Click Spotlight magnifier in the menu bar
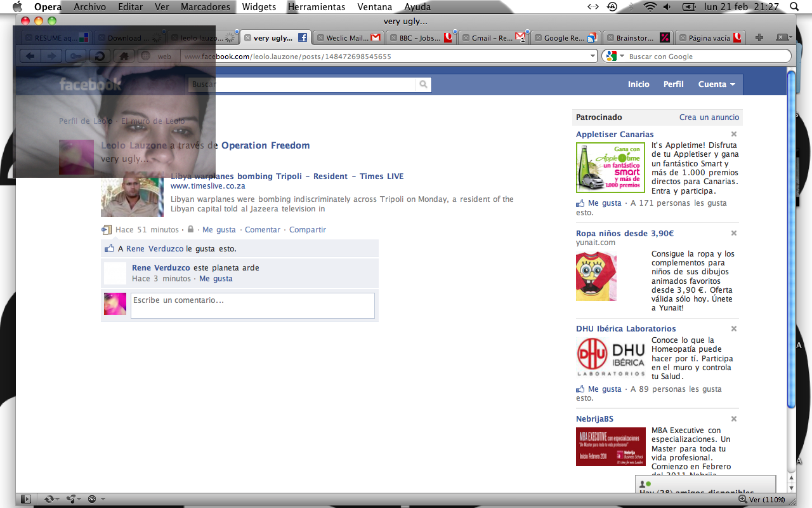 coord(794,7)
